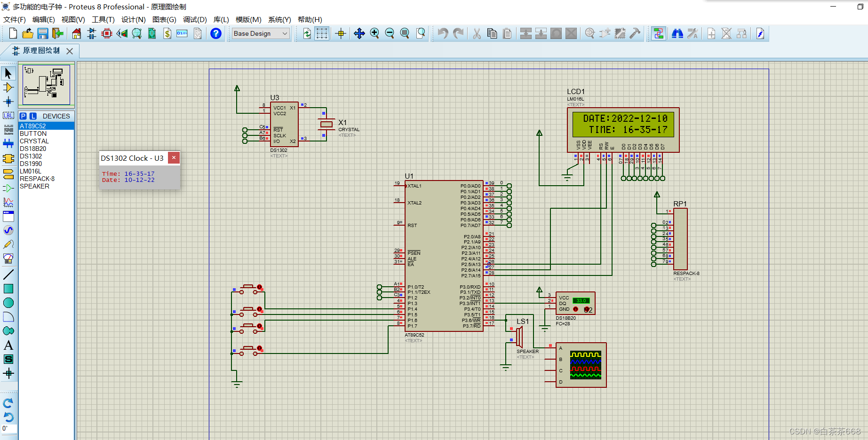Undo the last change
The width and height of the screenshot is (868, 440).
tap(443, 33)
